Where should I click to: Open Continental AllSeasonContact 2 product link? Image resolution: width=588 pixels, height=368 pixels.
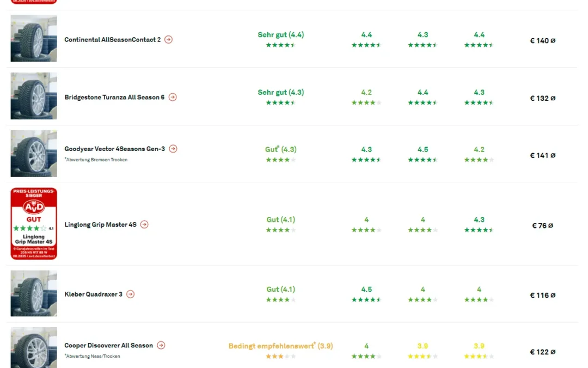[x=112, y=40]
